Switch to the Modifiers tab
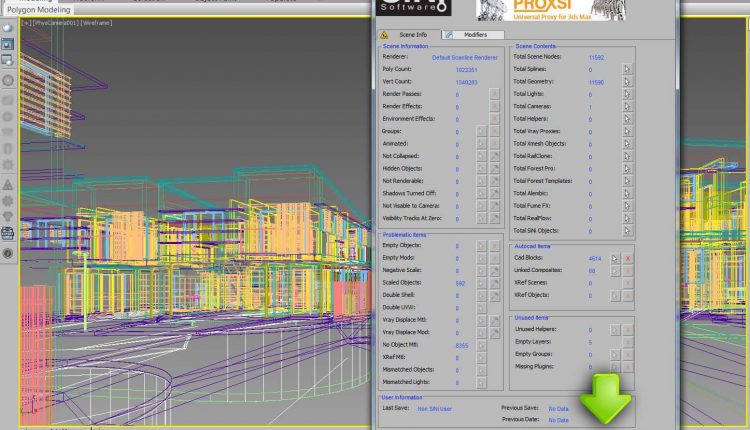The height and width of the screenshot is (430, 750). [475, 34]
